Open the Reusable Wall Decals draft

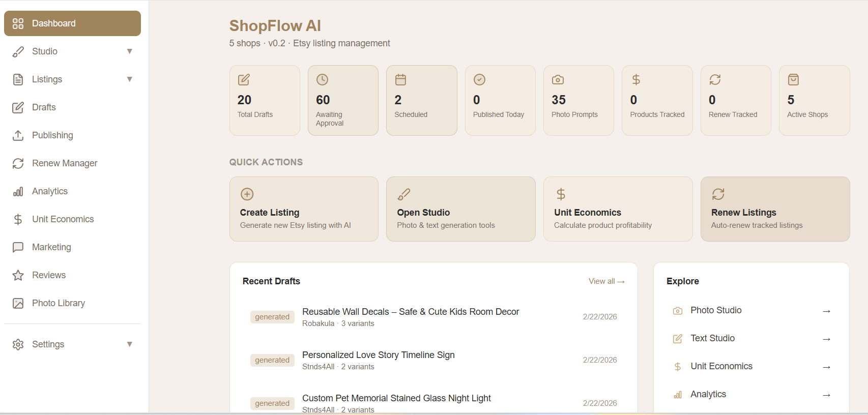pos(410,312)
